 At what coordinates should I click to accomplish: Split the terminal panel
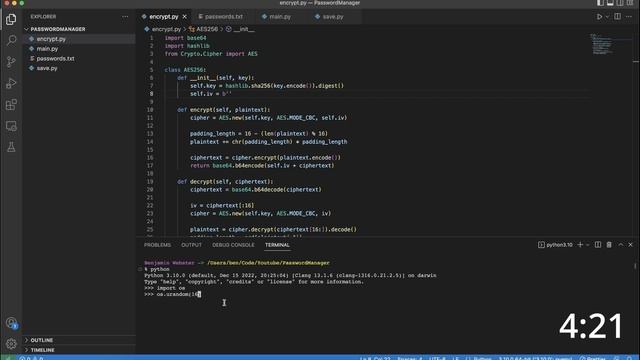[598, 244]
